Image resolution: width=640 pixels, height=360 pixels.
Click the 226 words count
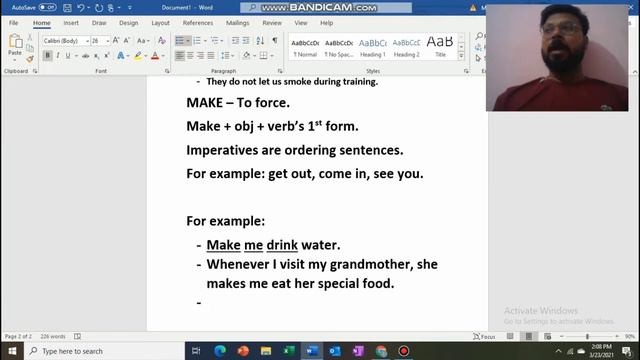(x=53, y=336)
